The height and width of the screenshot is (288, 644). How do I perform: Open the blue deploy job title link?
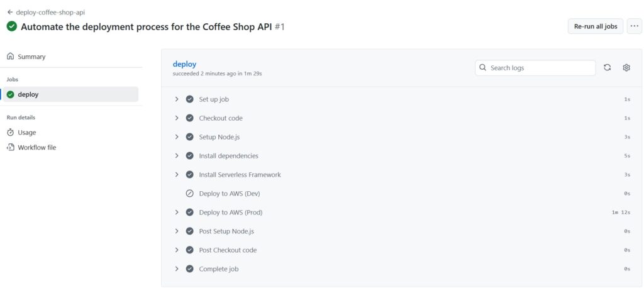pos(184,64)
